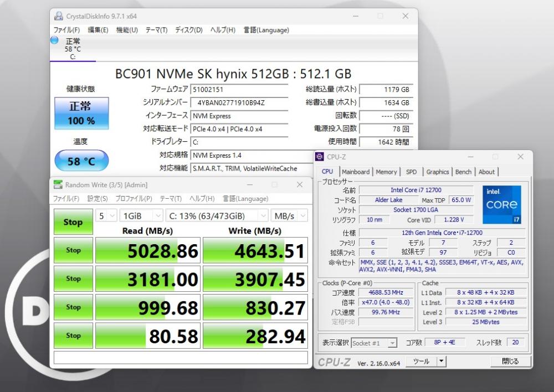Click the CPU-Z title bar app icon
The image size is (554, 392).
click(x=320, y=157)
